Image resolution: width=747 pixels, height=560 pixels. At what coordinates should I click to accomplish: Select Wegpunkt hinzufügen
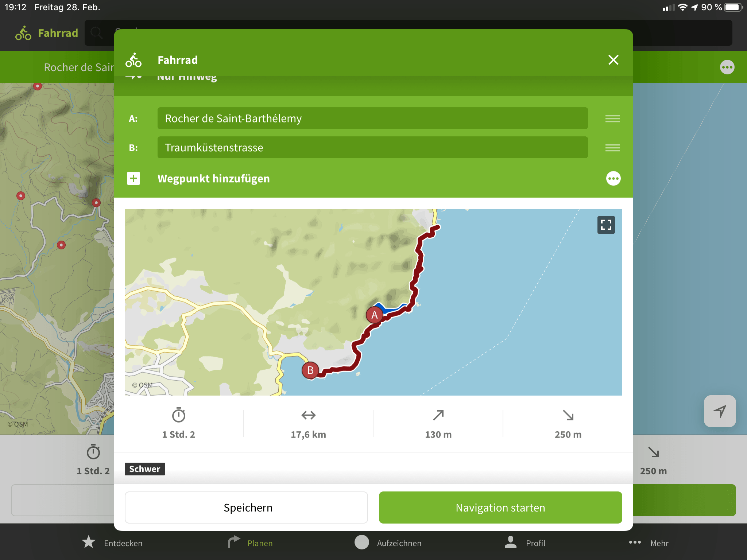coord(213,179)
